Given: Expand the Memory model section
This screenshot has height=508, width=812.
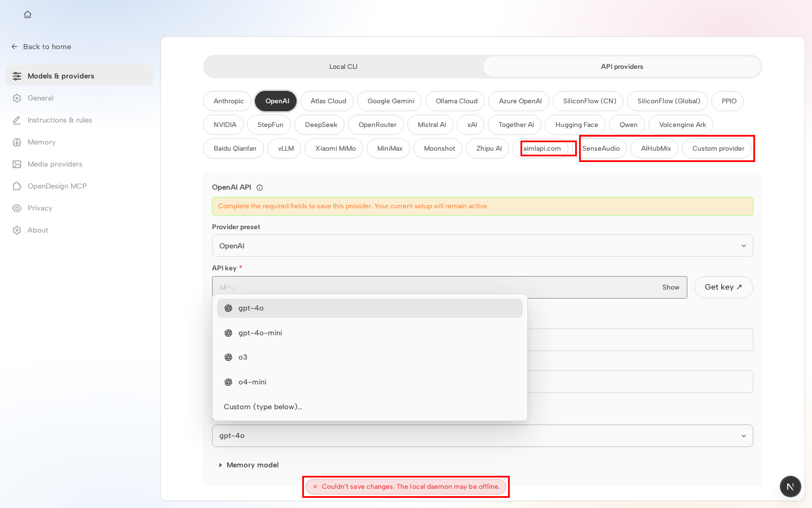Looking at the screenshot, I should (249, 465).
